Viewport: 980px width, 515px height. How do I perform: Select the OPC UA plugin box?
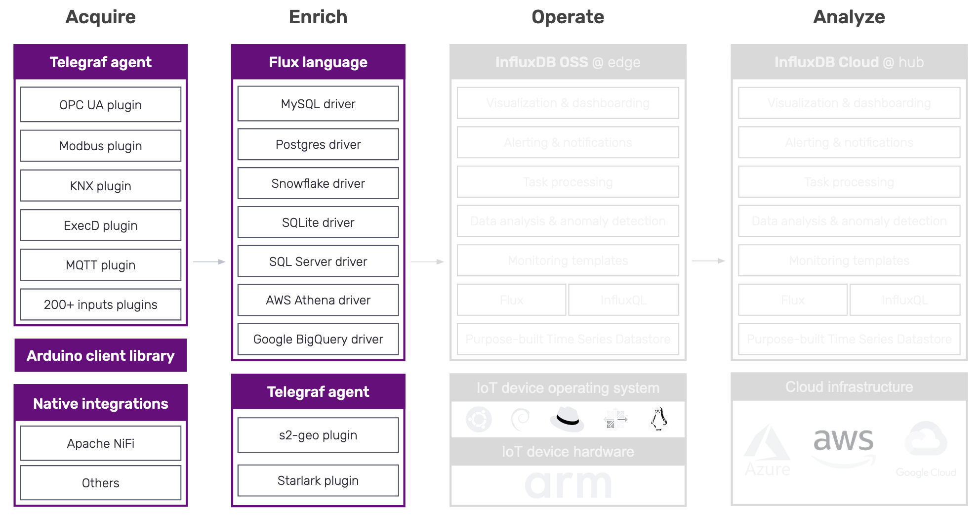pos(101,105)
